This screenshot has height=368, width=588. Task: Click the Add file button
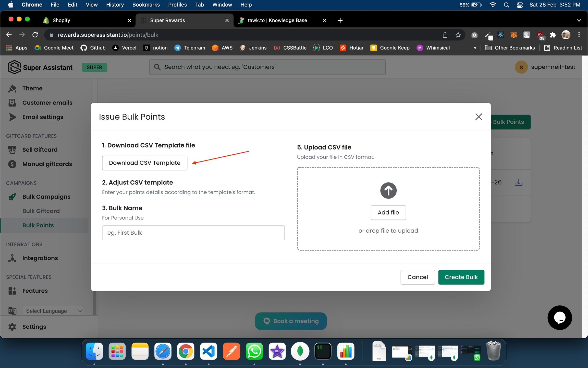[x=388, y=212]
